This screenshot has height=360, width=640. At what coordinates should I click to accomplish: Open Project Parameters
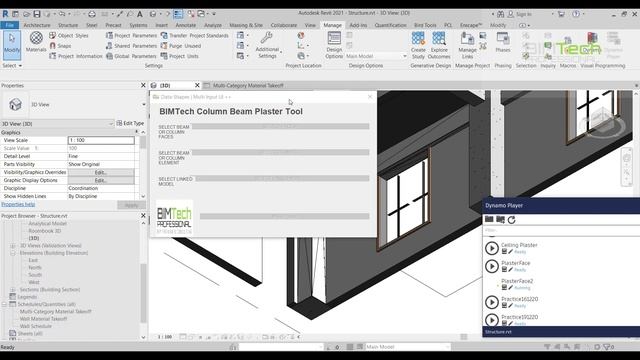[x=131, y=36]
